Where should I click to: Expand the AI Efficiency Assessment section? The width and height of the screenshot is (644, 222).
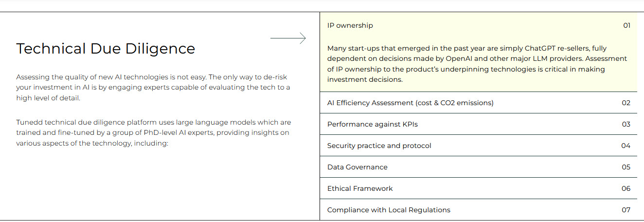[x=410, y=103]
